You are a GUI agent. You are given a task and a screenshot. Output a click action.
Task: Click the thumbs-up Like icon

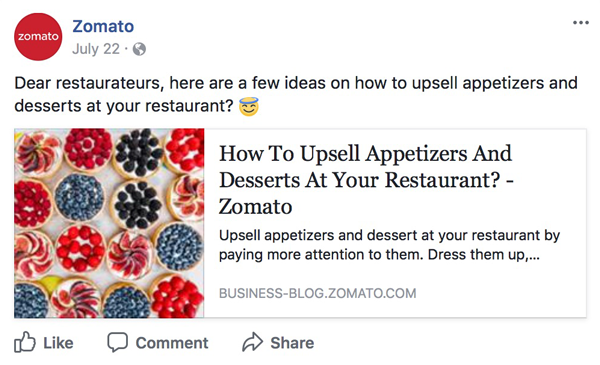(25, 342)
